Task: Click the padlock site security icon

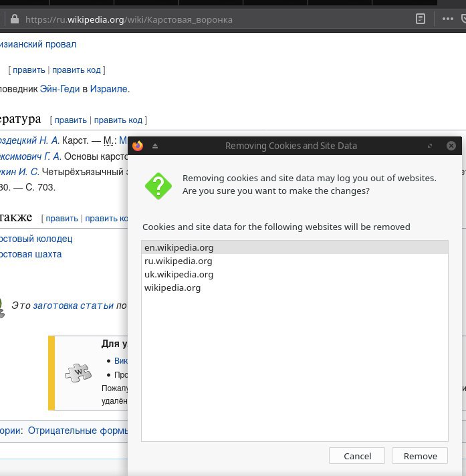Action: (15, 19)
